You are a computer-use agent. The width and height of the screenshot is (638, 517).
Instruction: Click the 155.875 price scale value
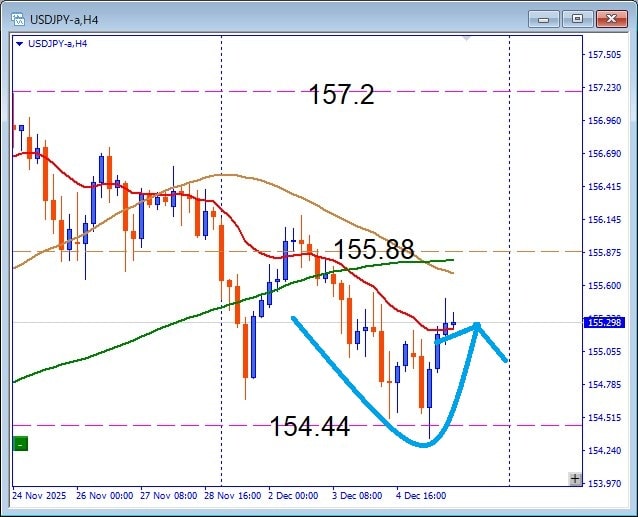[605, 252]
